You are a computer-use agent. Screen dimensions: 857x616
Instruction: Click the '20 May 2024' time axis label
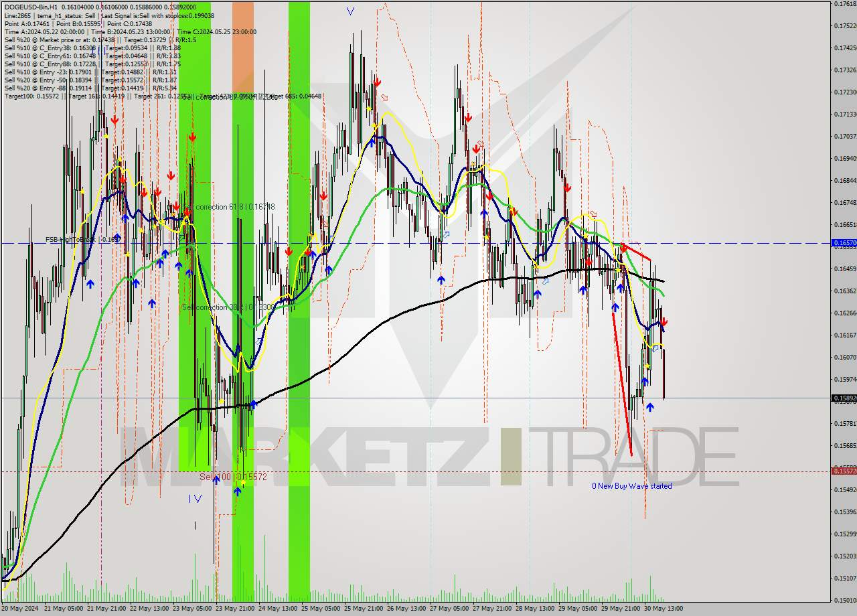19,609
